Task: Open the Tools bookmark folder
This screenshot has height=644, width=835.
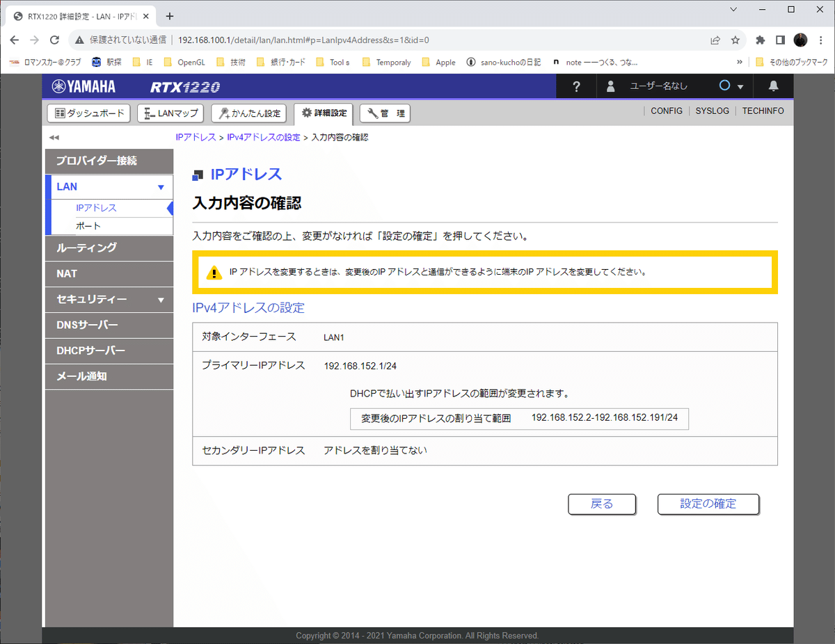Action: (x=333, y=62)
